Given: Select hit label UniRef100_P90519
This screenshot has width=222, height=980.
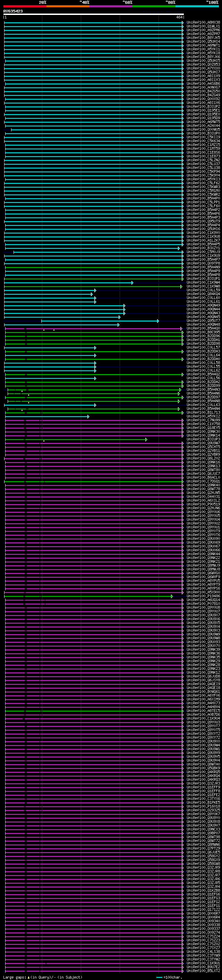Looking at the screenshot, I should pyautogui.click(x=203, y=504).
